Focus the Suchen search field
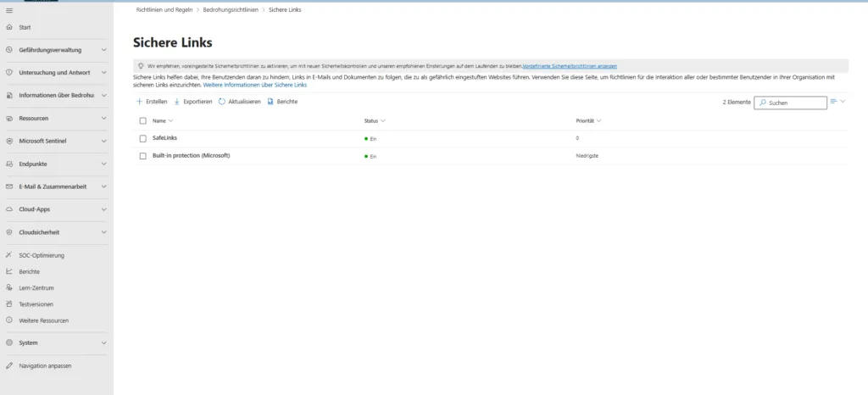Viewport: 868px width, 395px height. (791, 103)
